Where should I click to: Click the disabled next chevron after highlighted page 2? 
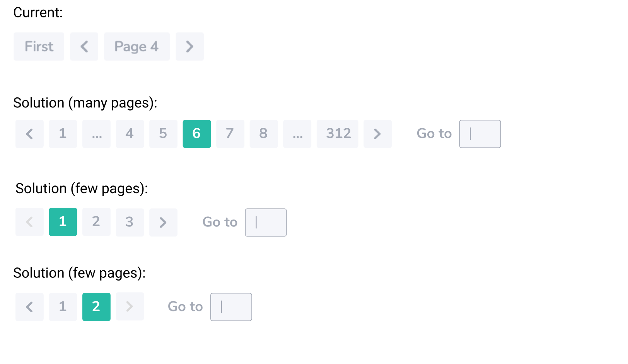(130, 307)
